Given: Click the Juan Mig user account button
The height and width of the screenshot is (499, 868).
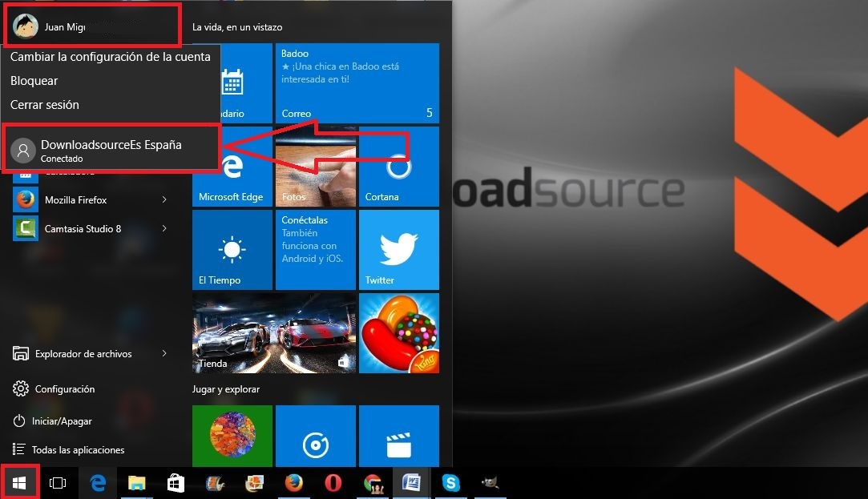Looking at the screenshot, I should pos(92,26).
